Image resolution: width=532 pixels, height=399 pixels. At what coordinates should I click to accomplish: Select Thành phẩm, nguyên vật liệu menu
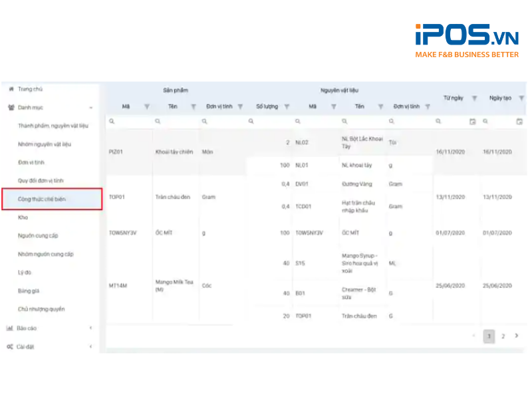pos(53,125)
